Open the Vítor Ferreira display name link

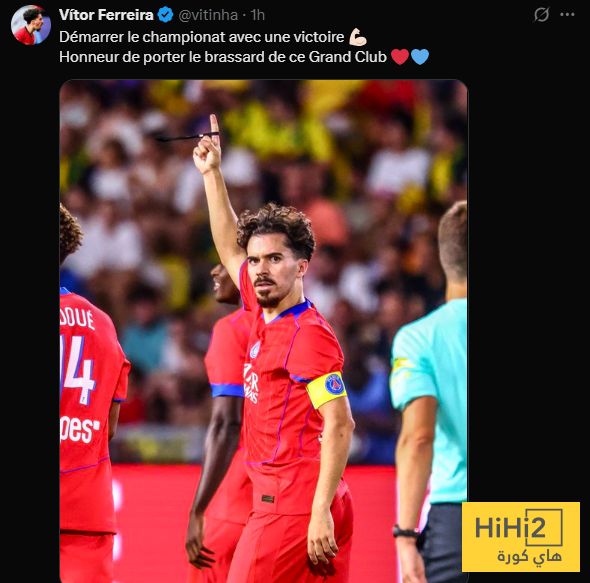[106, 15]
